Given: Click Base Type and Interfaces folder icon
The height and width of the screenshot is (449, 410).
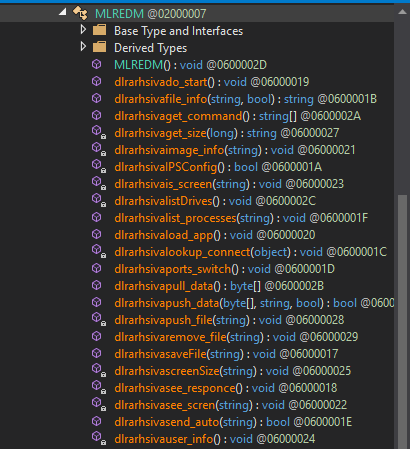Looking at the screenshot, I should pyautogui.click(x=99, y=30).
